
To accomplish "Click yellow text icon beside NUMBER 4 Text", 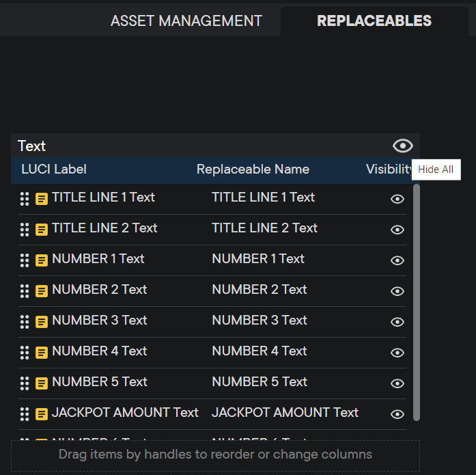I will pyautogui.click(x=42, y=353).
